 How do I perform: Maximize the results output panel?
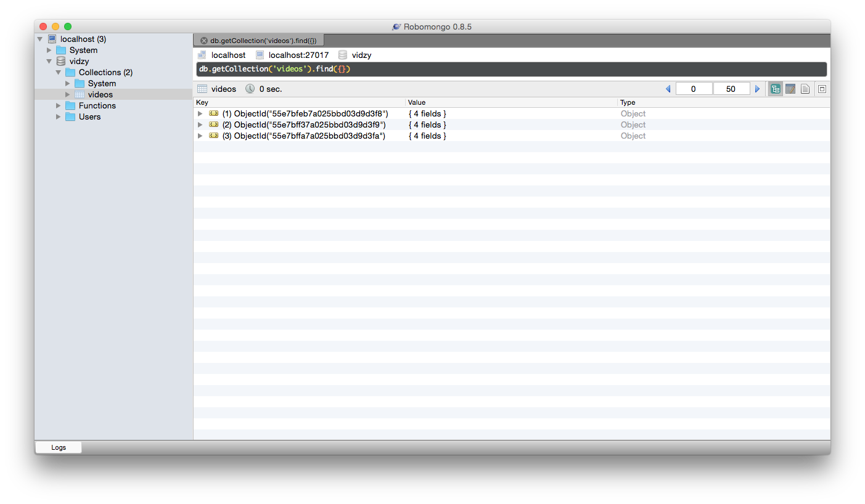[822, 89]
